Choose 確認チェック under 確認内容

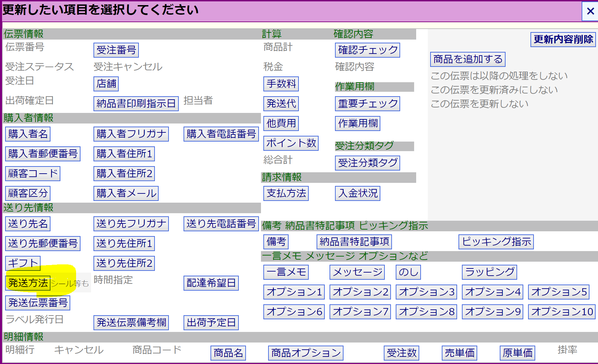[x=367, y=50]
